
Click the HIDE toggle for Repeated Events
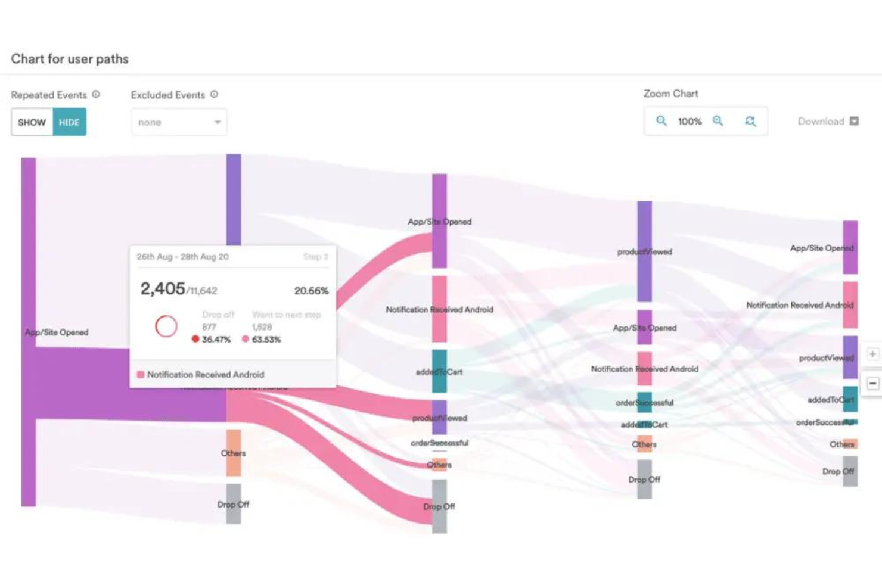tap(70, 122)
